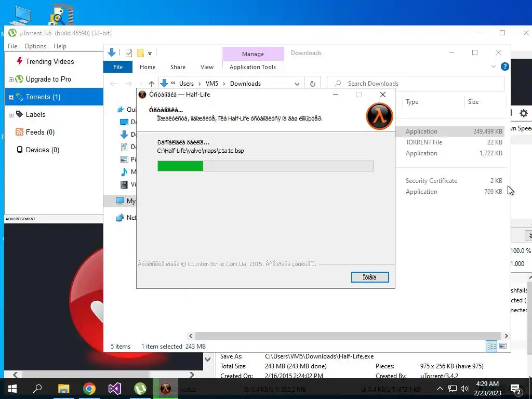Click the Search Downloads field

[416, 84]
